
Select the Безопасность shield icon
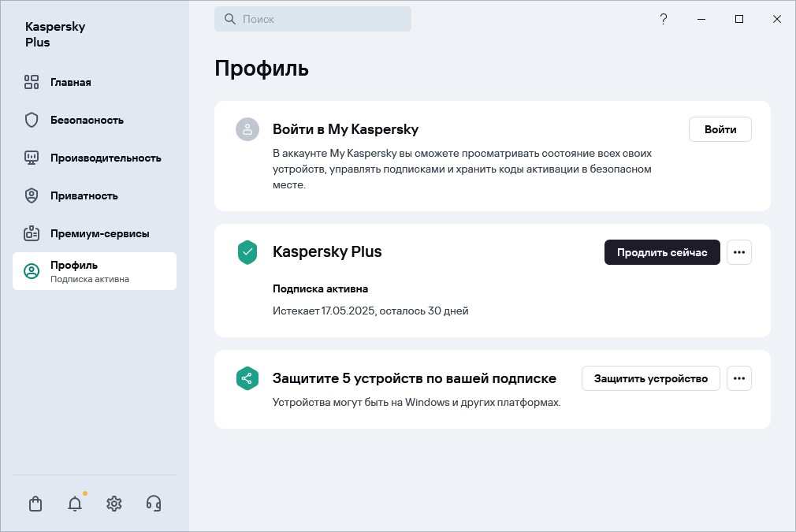(32, 120)
